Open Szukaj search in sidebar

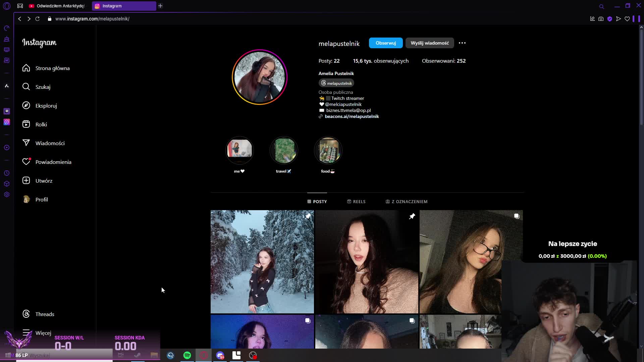pyautogui.click(x=36, y=87)
